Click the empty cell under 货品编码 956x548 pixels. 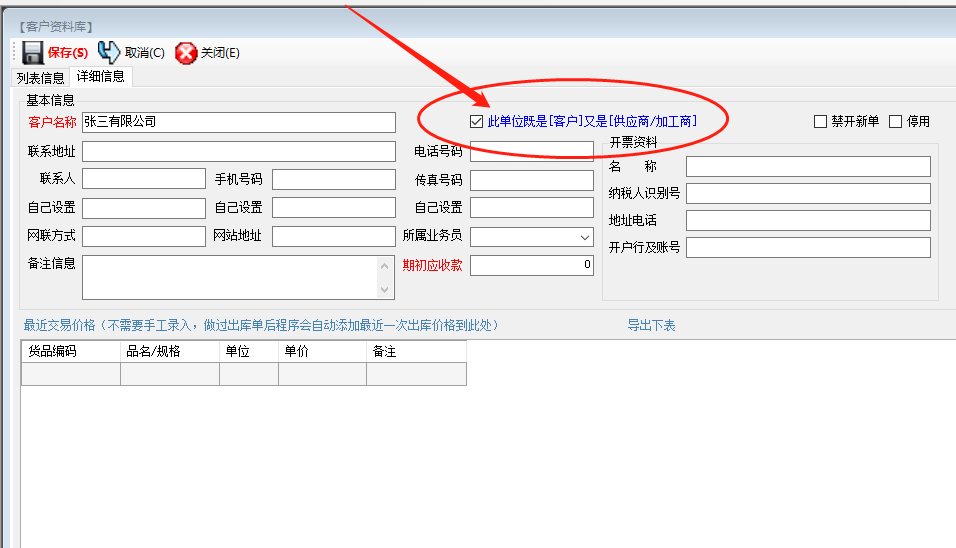click(x=71, y=374)
